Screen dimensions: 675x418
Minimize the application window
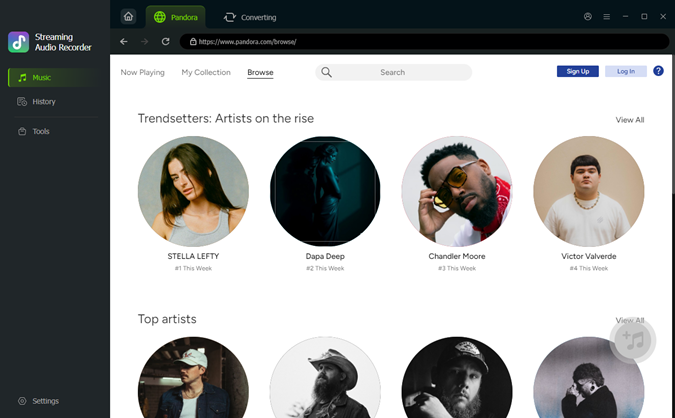(625, 17)
